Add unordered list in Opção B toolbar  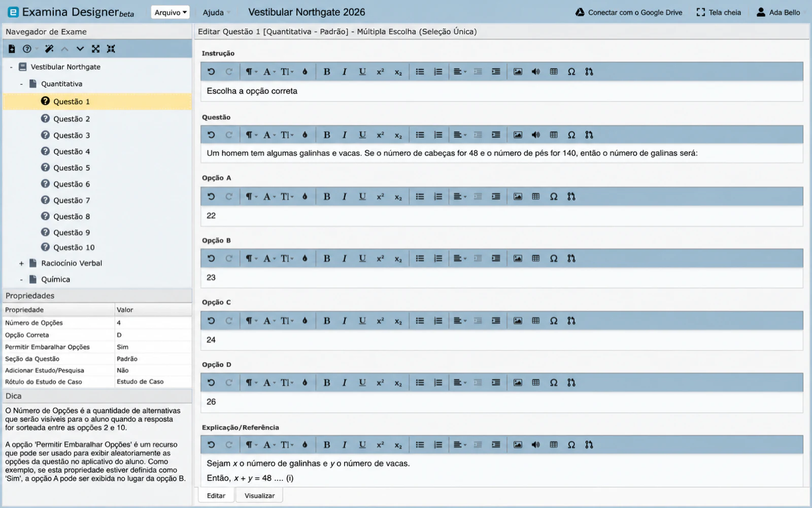click(x=420, y=259)
